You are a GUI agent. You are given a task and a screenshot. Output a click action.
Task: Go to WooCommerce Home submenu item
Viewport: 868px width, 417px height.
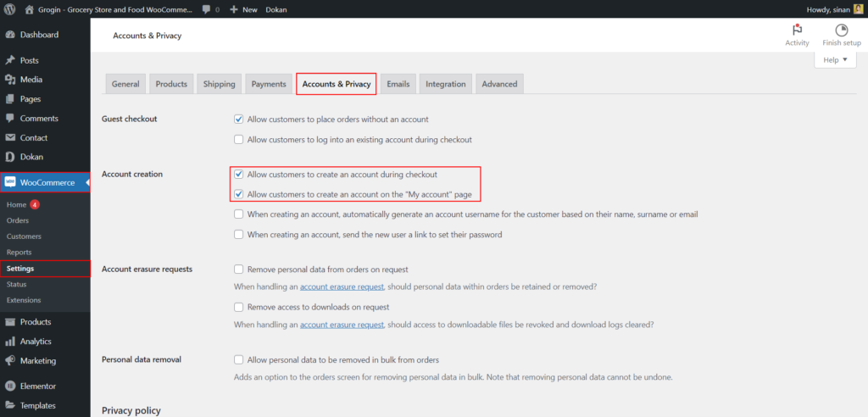coord(17,205)
